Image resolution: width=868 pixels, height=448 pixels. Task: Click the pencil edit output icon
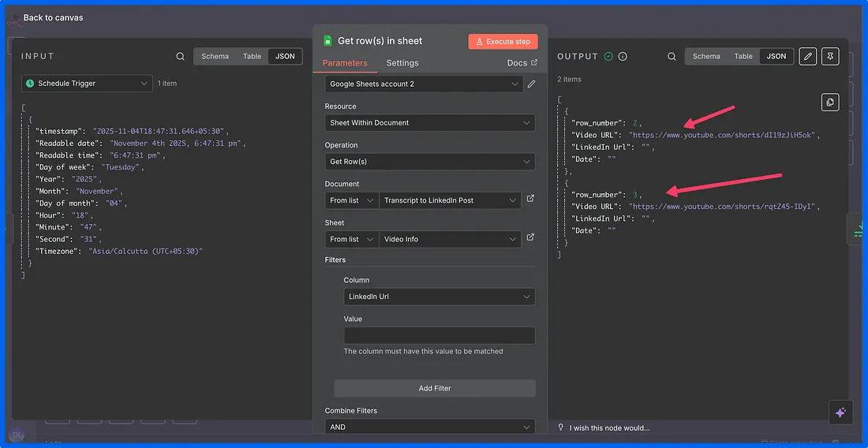tap(807, 57)
